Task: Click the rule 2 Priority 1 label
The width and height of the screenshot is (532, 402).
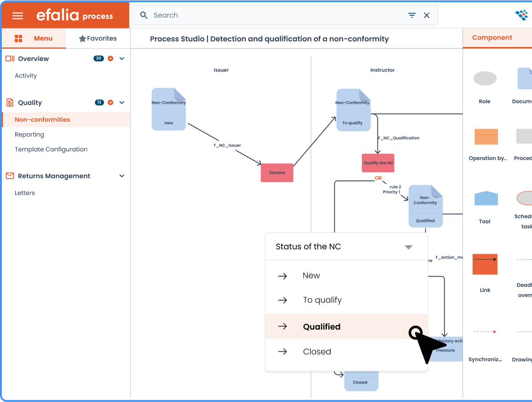Action: [x=392, y=189]
